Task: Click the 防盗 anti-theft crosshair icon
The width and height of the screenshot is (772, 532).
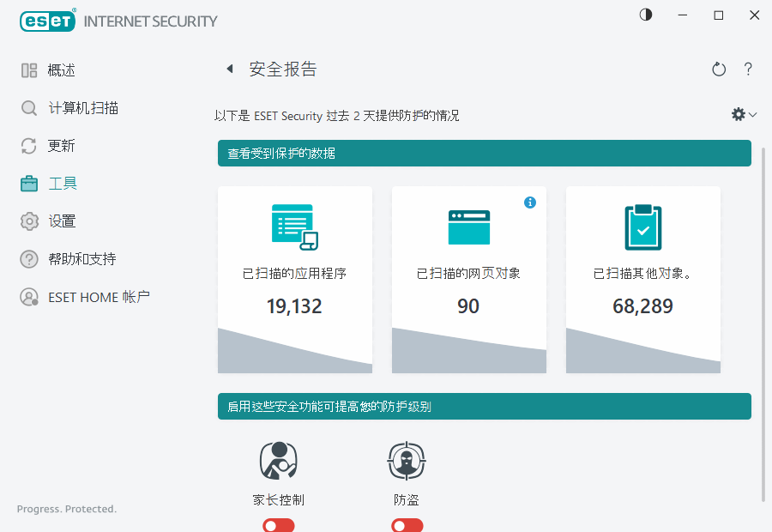Action: tap(406, 460)
